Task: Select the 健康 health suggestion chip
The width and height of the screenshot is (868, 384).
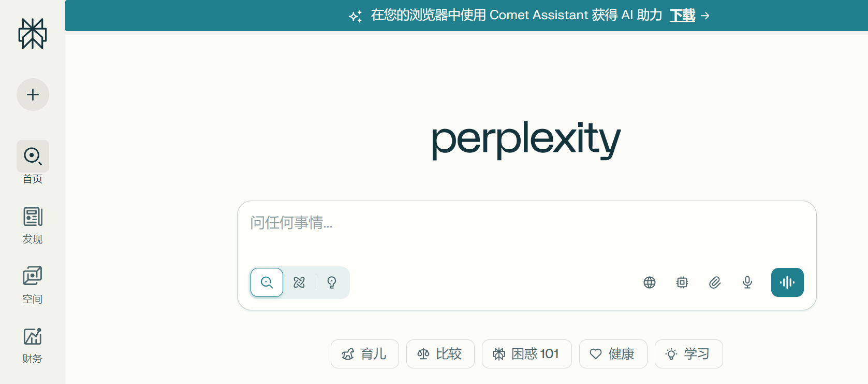Action: (613, 354)
